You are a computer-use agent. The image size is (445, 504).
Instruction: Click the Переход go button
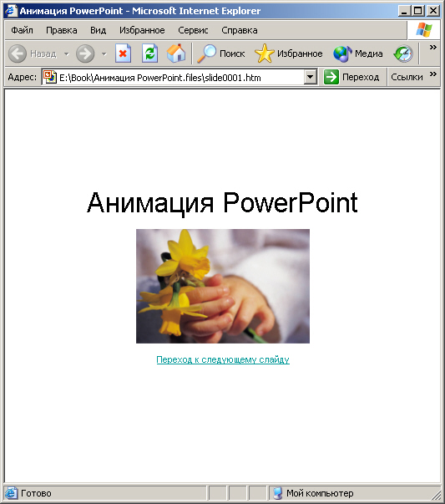click(x=351, y=77)
